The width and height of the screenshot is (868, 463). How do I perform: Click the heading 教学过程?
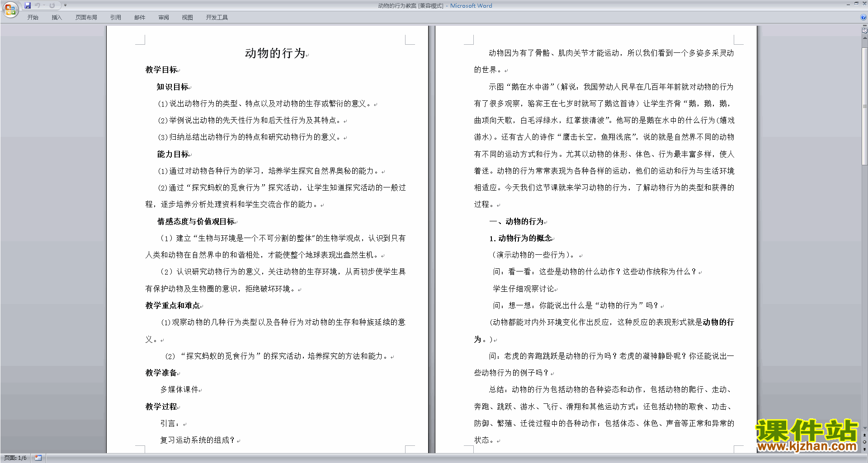(x=161, y=407)
